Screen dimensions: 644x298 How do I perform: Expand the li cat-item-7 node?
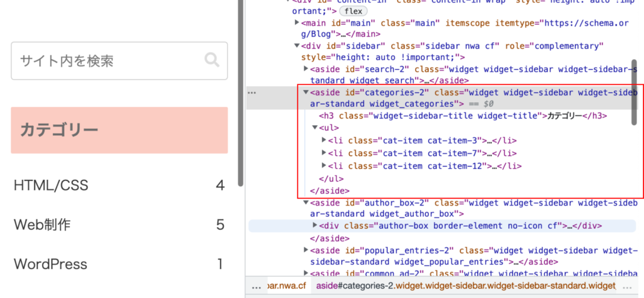[324, 153]
